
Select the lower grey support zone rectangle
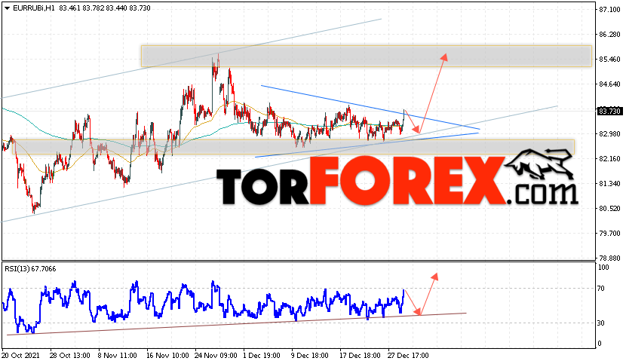pyautogui.click(x=293, y=147)
